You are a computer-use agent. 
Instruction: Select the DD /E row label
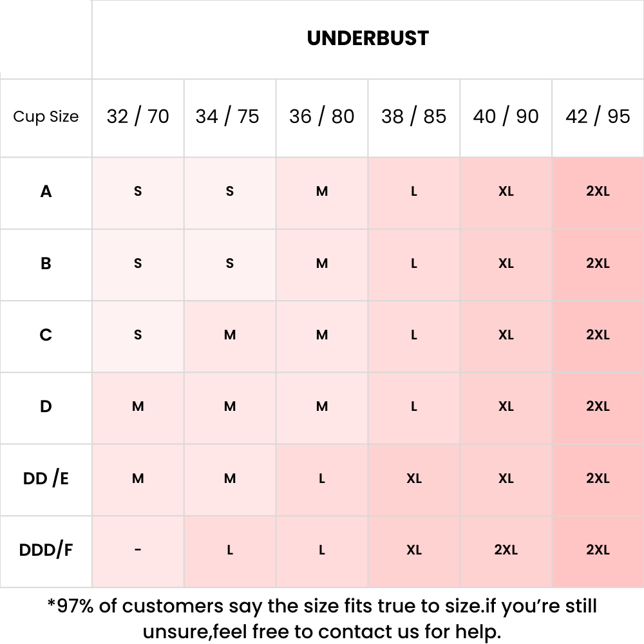(x=46, y=479)
